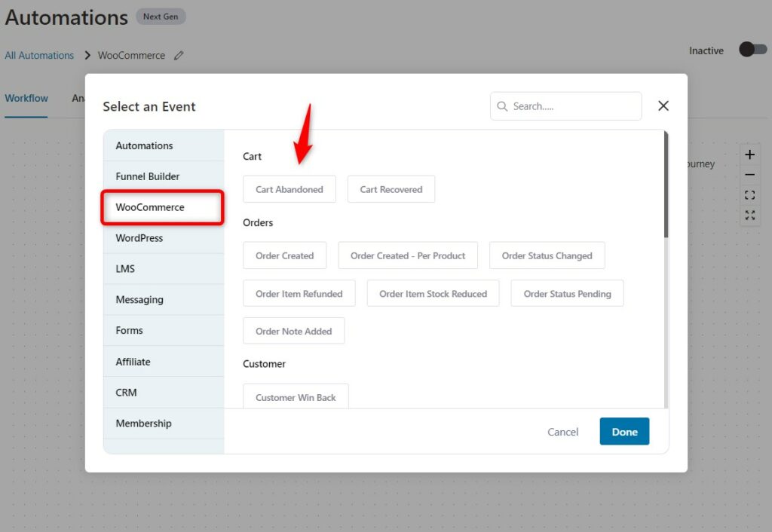Choose the Order Created event

284,255
